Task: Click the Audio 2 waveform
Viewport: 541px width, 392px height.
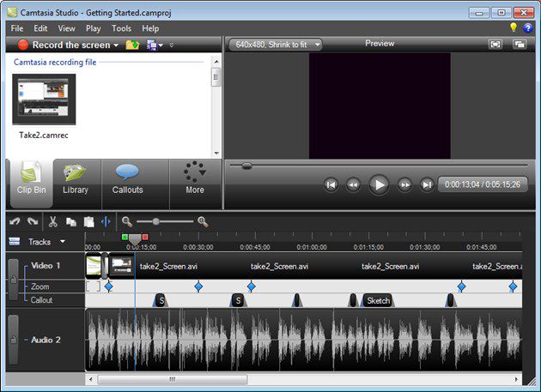Action: click(304, 340)
